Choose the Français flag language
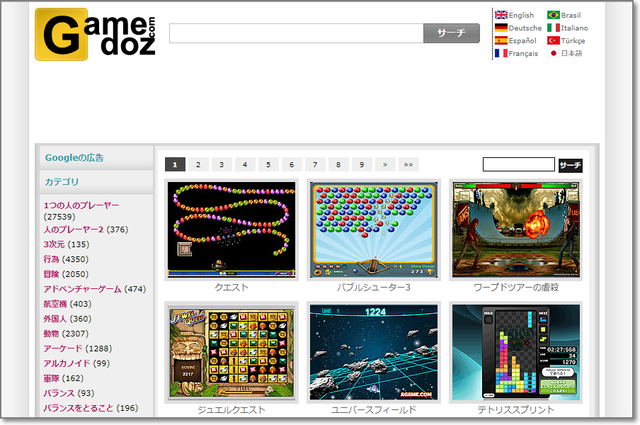The height and width of the screenshot is (425, 640). 516,54
